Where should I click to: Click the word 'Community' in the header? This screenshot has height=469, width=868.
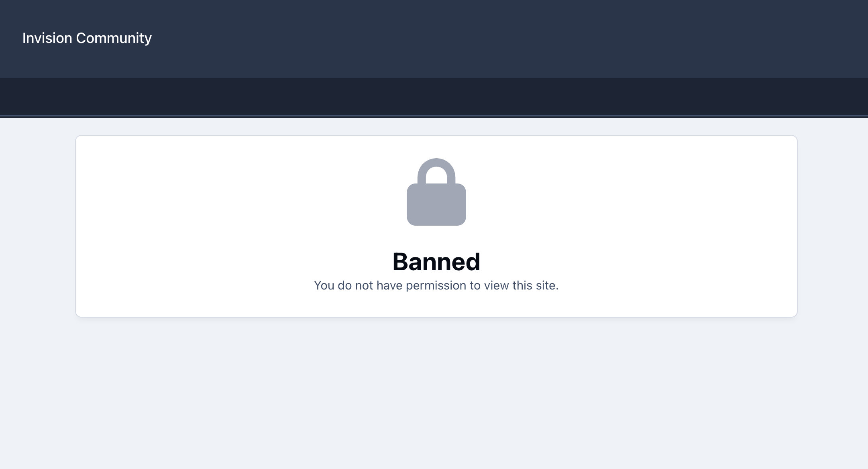tap(114, 38)
